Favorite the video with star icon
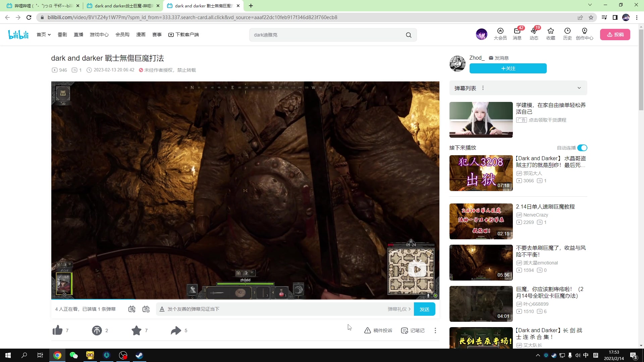 (137, 330)
